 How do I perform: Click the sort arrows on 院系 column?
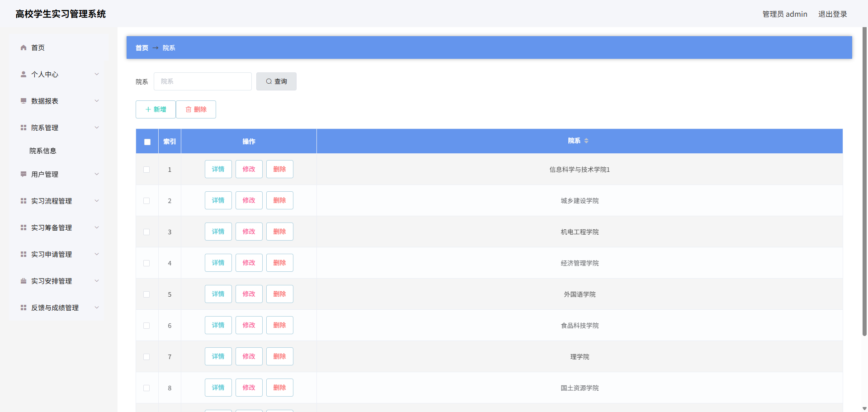[586, 141]
